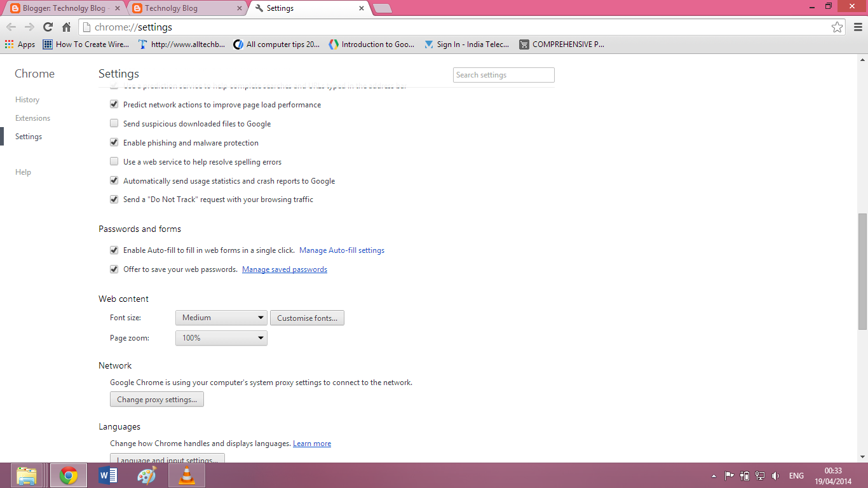Uncheck 'Predict network actions' option

(x=114, y=105)
